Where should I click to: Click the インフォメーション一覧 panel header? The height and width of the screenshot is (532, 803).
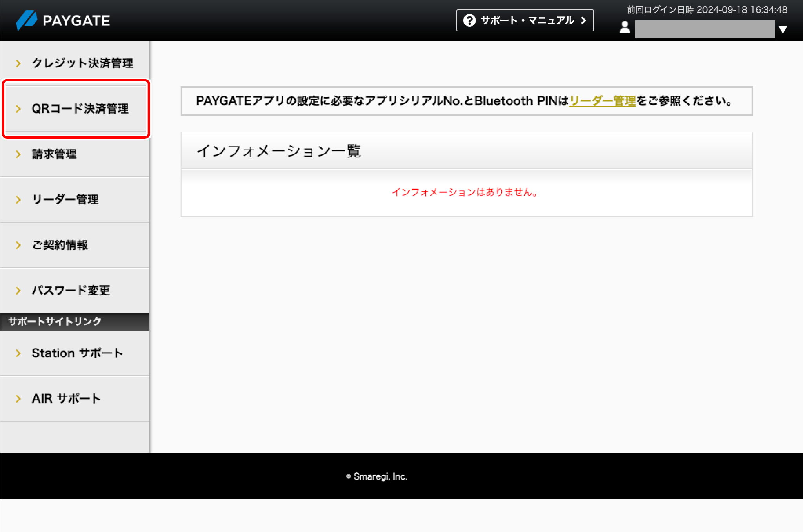pos(280,151)
